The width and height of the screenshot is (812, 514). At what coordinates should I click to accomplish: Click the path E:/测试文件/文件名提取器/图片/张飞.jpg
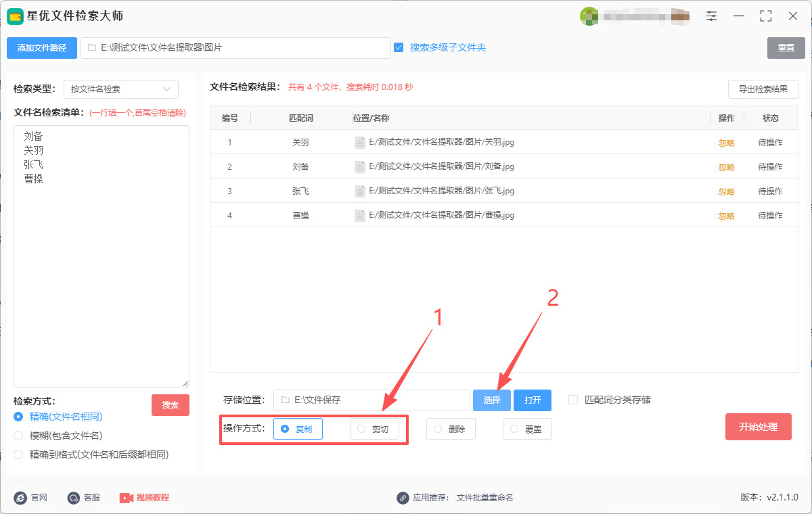[442, 191]
